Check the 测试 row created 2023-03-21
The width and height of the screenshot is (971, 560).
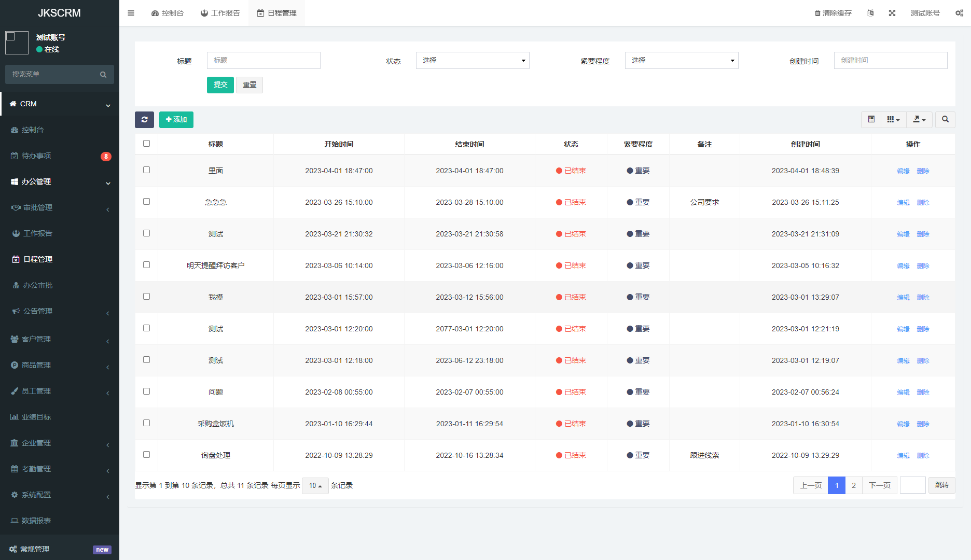(146, 233)
